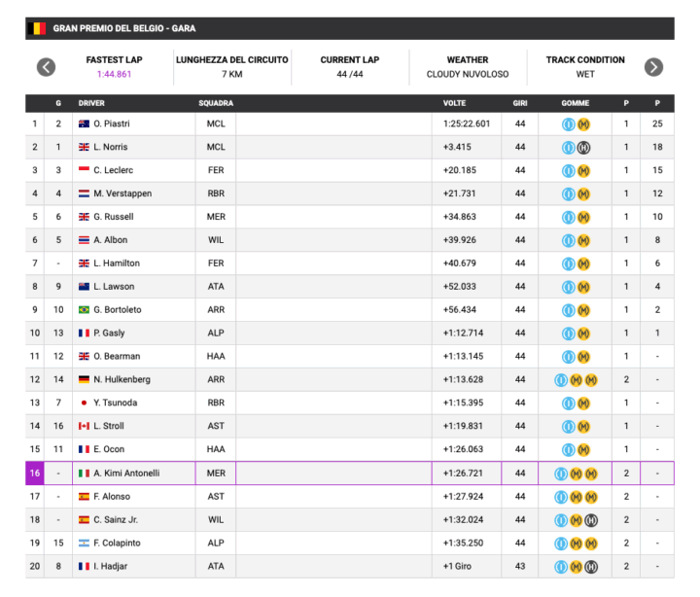Select the F. Colapinto result row
This screenshot has height=597, width=700.
[x=350, y=543]
